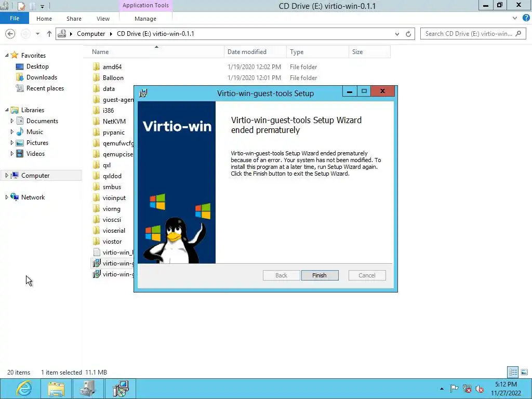Select the vioscsi folder

(x=112, y=220)
